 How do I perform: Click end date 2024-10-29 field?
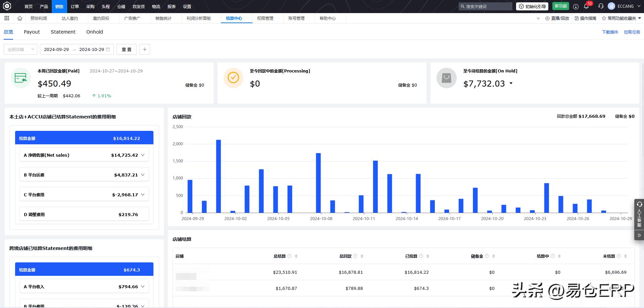tap(92, 49)
